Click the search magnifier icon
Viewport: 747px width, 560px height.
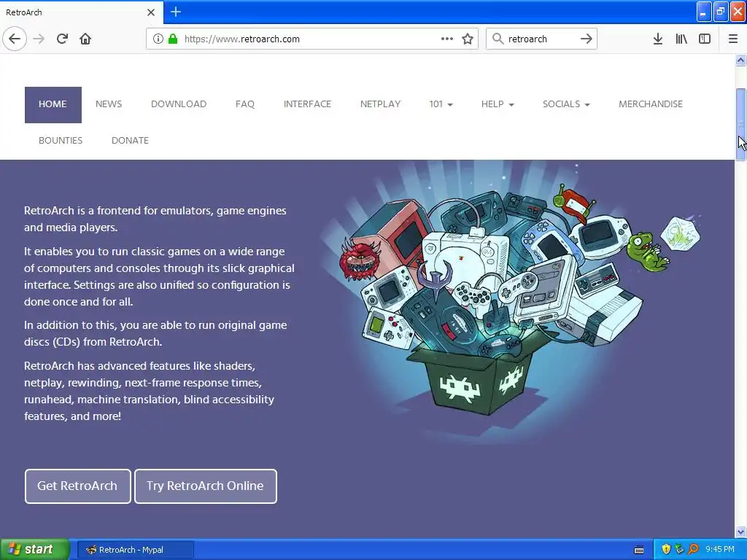point(498,39)
